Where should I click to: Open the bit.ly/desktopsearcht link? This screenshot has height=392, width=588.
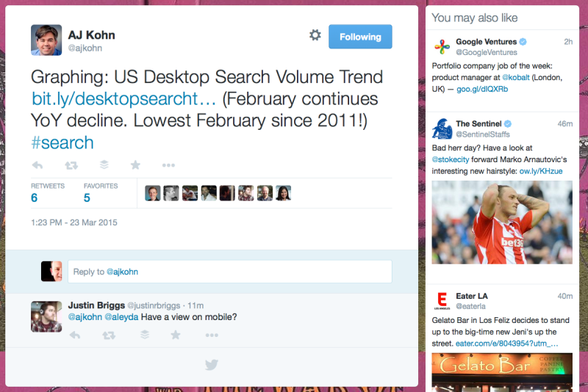click(123, 99)
